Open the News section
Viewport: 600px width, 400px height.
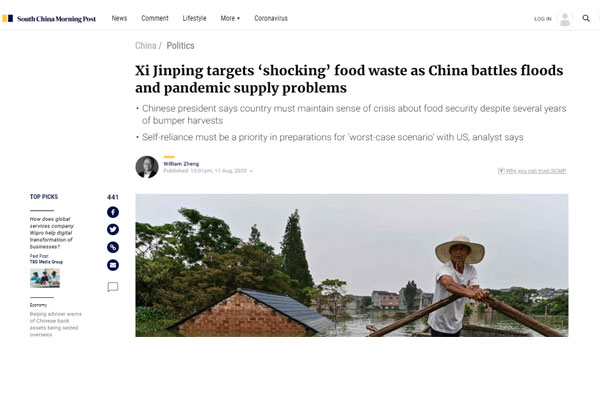[x=119, y=18]
